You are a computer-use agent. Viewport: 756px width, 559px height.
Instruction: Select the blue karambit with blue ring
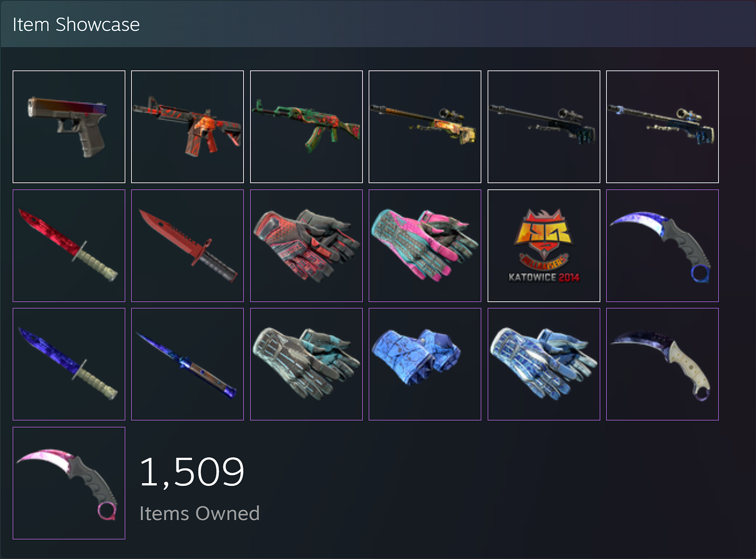(x=662, y=246)
